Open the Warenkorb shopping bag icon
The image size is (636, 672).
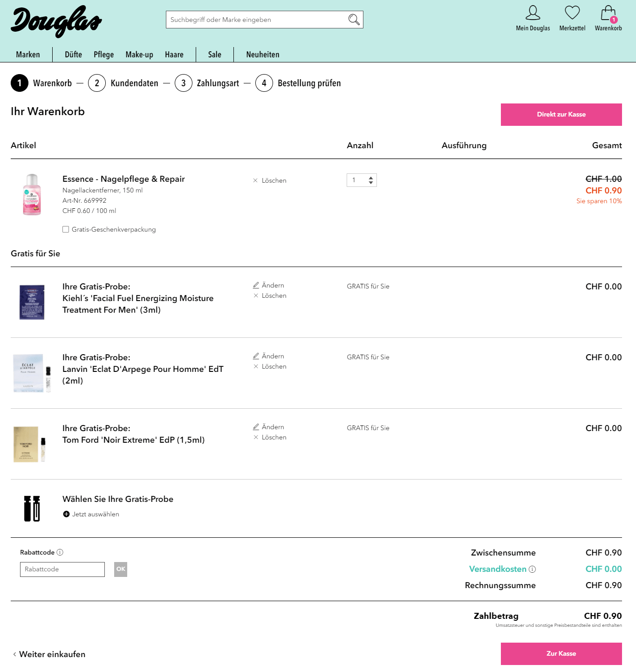[x=608, y=14]
